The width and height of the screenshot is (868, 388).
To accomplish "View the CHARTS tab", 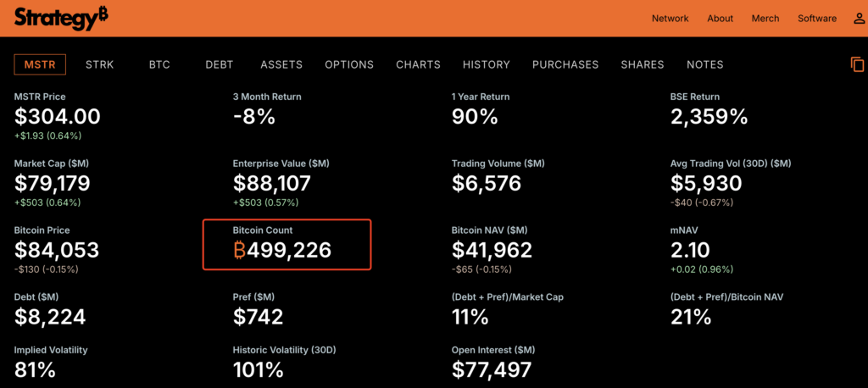I will (418, 64).
